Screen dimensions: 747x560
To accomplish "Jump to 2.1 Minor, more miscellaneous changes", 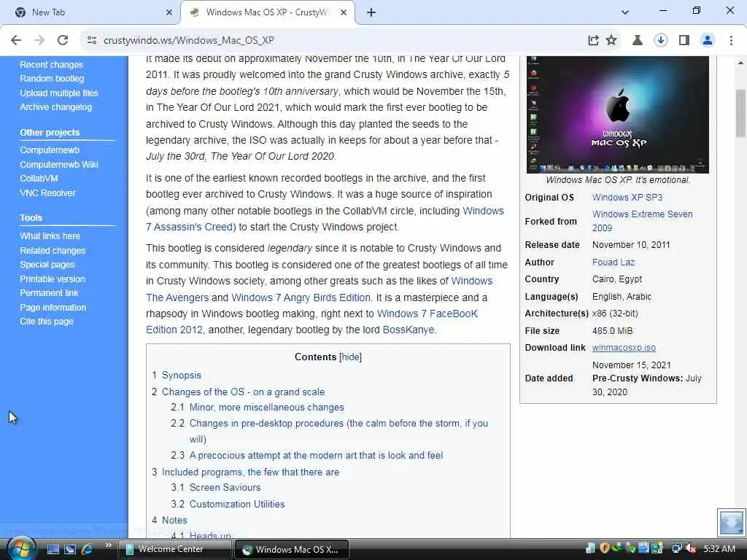I will point(266,408).
